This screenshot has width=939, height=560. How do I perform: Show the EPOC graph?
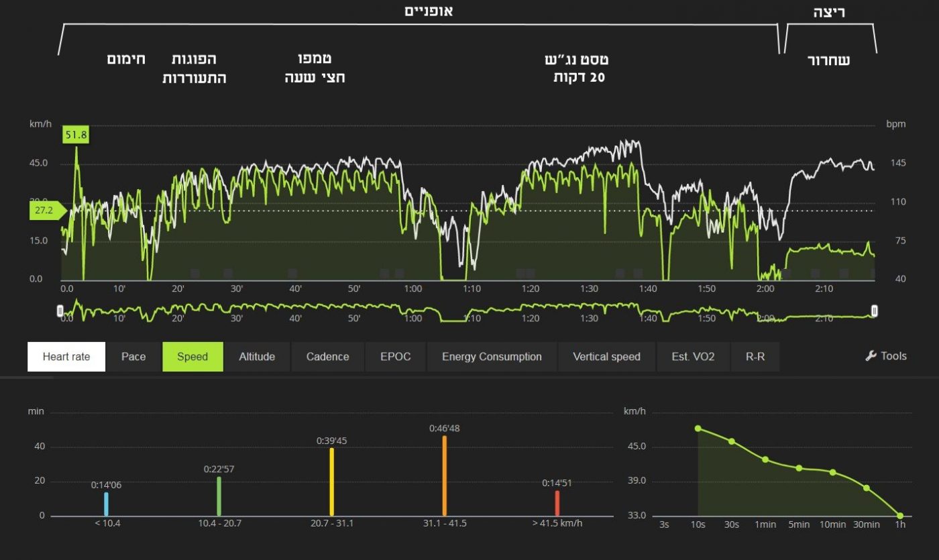pyautogui.click(x=395, y=357)
